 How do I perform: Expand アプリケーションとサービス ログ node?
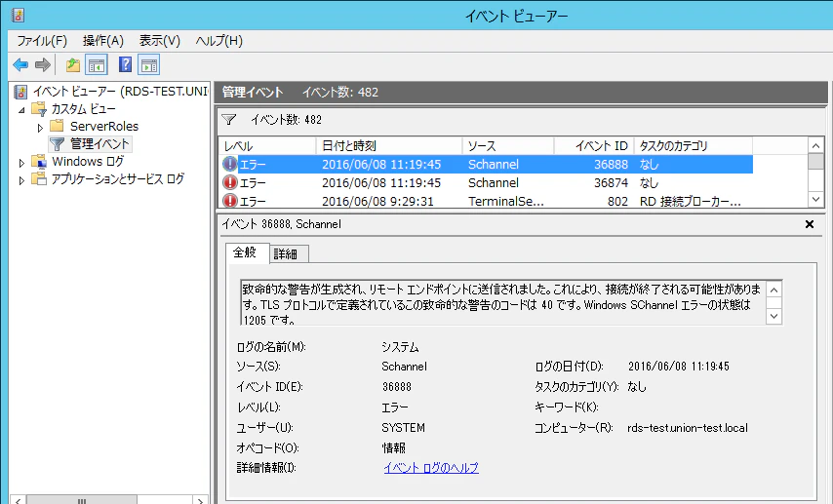point(21,180)
